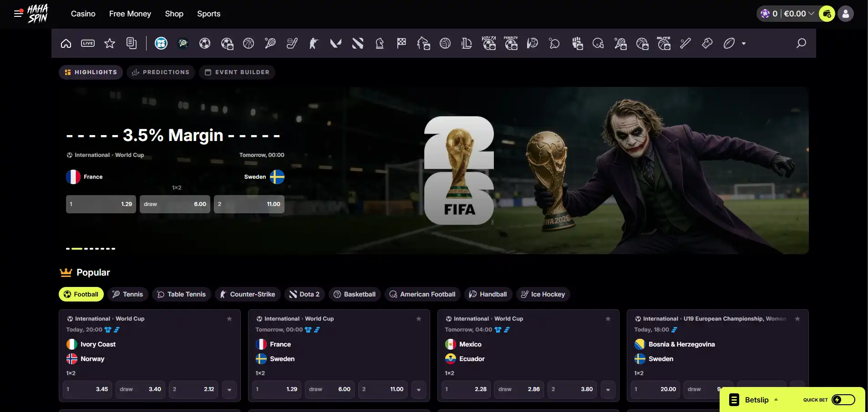Image resolution: width=868 pixels, height=412 pixels.
Task: Select the Blitz basketball icon
Action: tap(664, 43)
